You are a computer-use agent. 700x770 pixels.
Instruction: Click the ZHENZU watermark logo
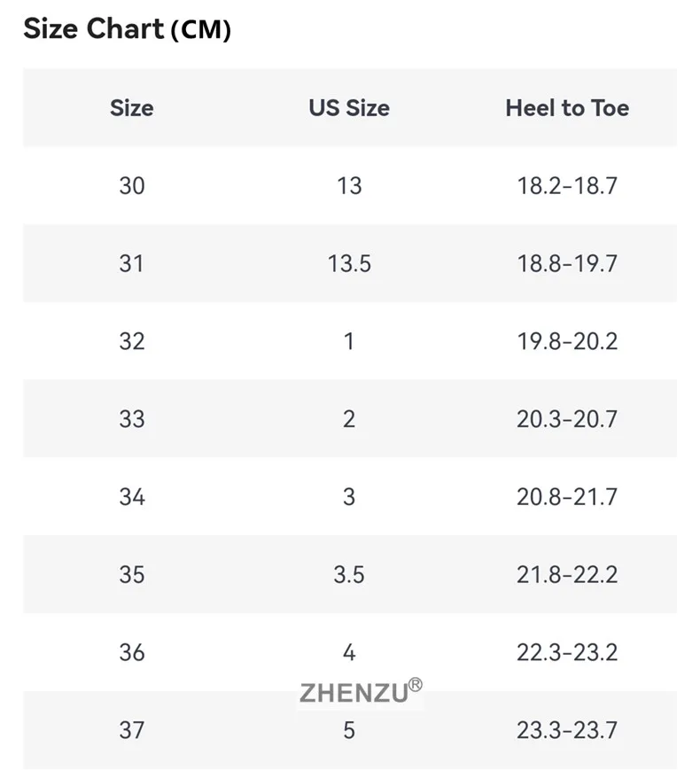point(361,691)
